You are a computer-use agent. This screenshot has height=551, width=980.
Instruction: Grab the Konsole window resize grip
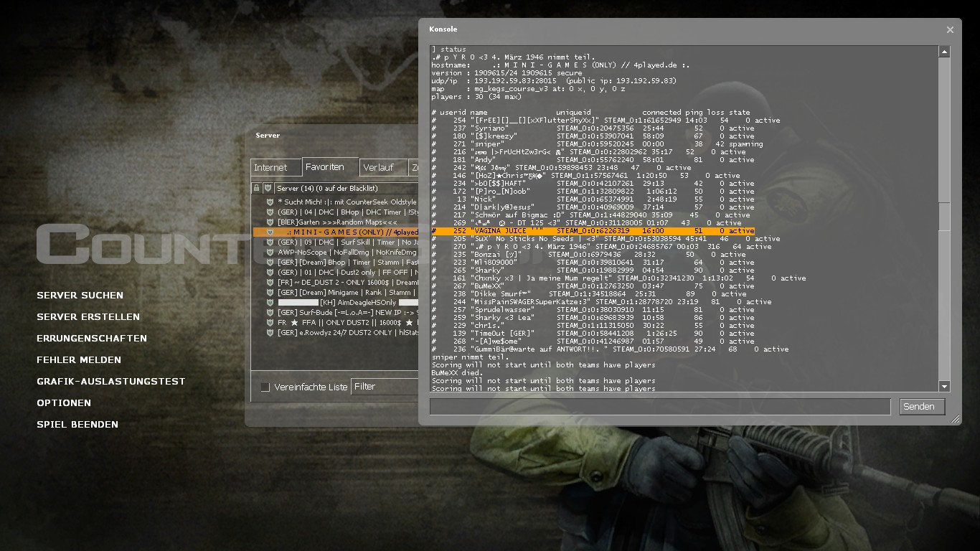[955, 420]
